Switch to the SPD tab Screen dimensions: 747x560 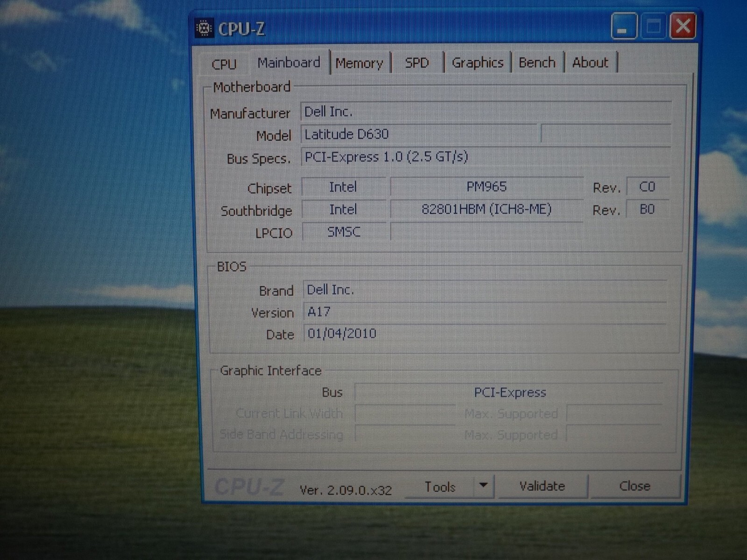pos(417,63)
